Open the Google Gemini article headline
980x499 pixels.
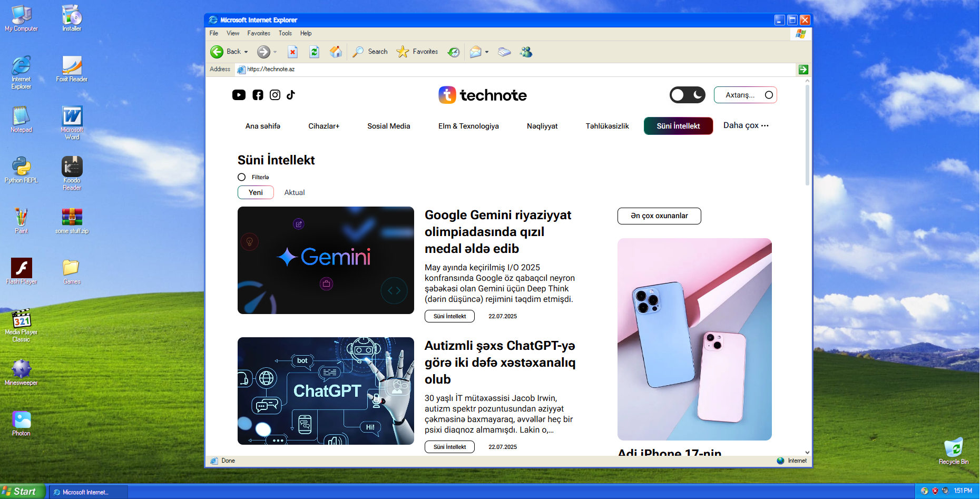[498, 232]
